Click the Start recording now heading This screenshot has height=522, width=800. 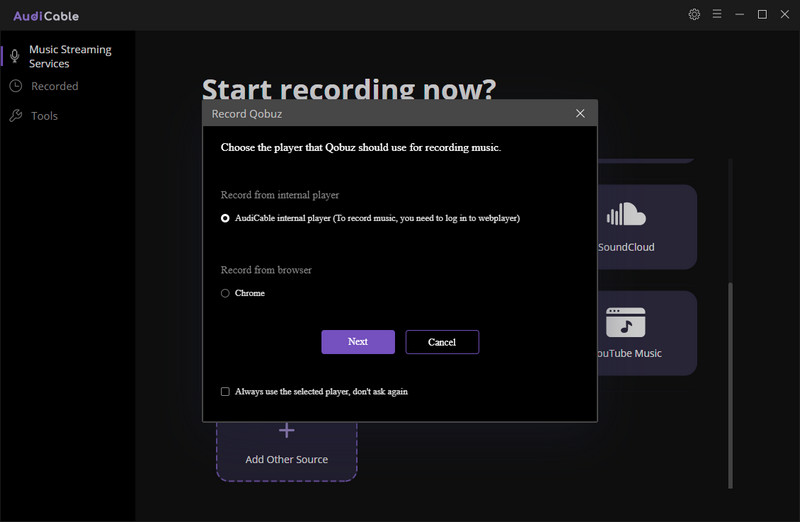coord(349,89)
